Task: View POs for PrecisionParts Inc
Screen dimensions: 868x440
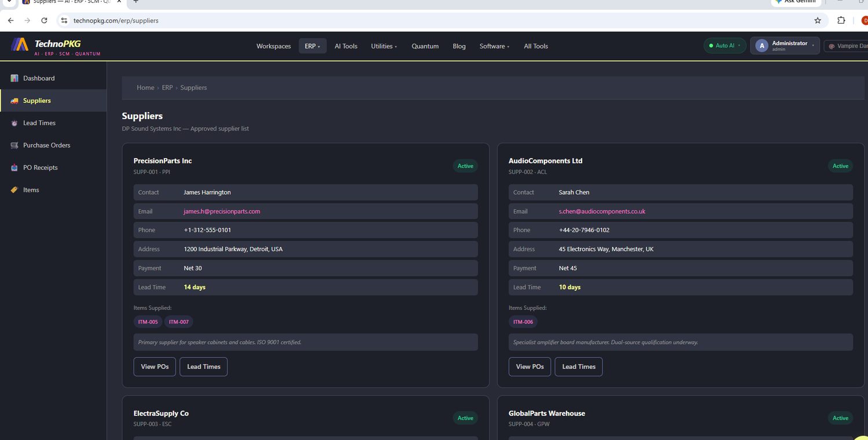Action: tap(155, 367)
